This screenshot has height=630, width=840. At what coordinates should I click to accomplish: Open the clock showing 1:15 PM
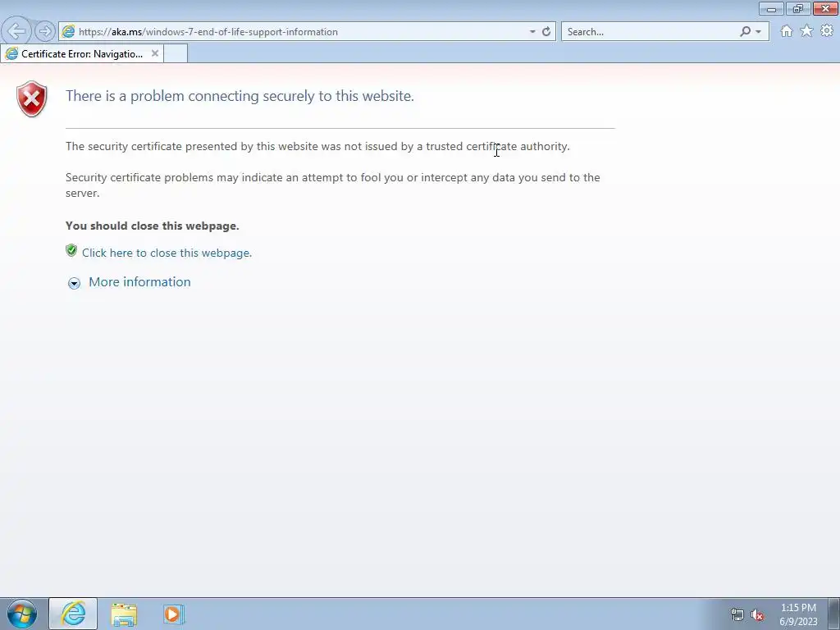[798, 614]
